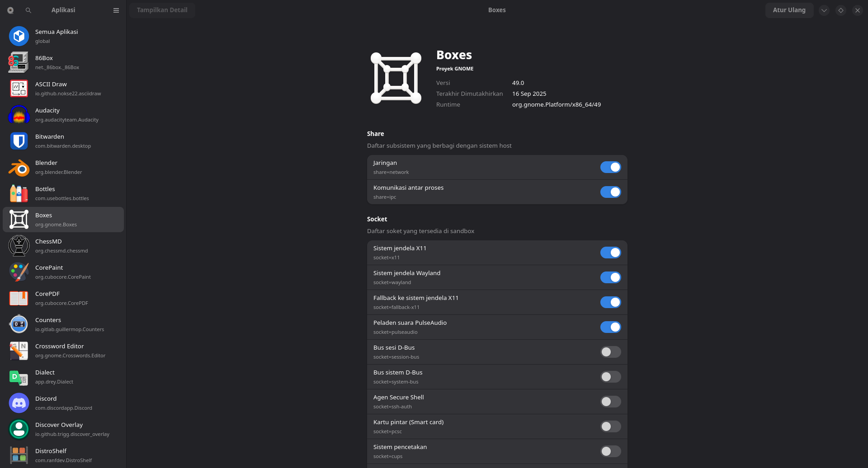Click the Atur Ulang button

coord(789,10)
